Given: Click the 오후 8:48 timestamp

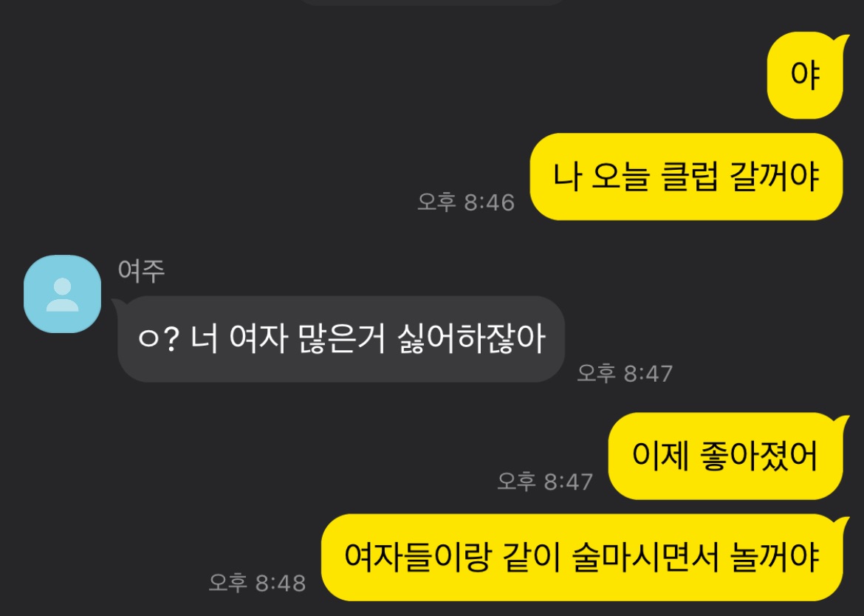Looking at the screenshot, I should point(257,582).
